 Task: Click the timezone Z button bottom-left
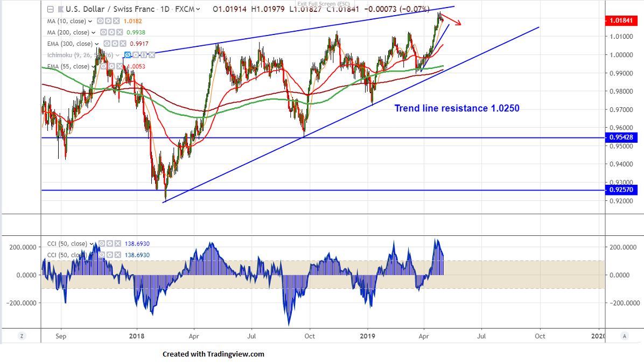pos(22,336)
